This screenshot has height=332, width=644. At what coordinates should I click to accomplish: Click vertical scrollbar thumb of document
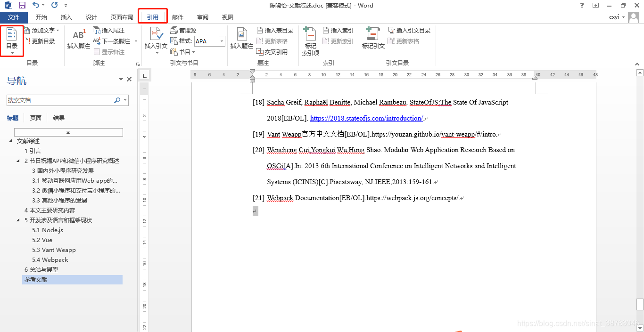point(640,305)
